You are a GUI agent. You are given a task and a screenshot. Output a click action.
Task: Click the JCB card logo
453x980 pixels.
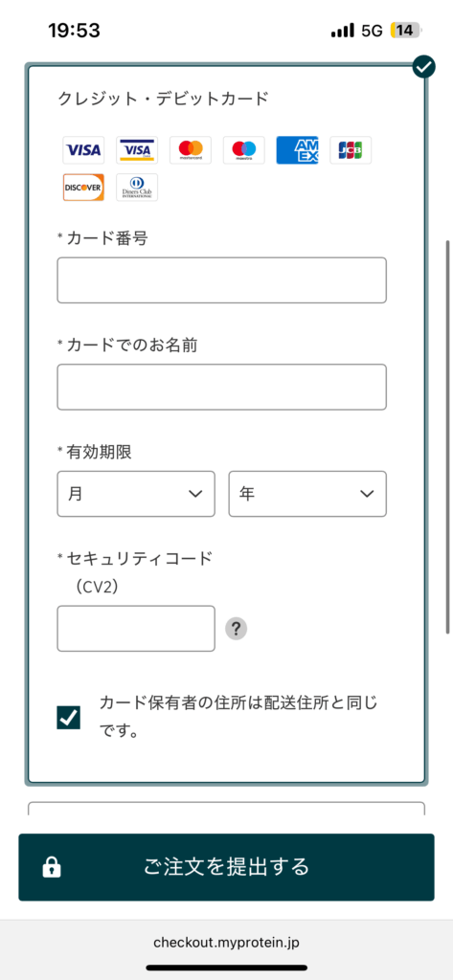351,150
